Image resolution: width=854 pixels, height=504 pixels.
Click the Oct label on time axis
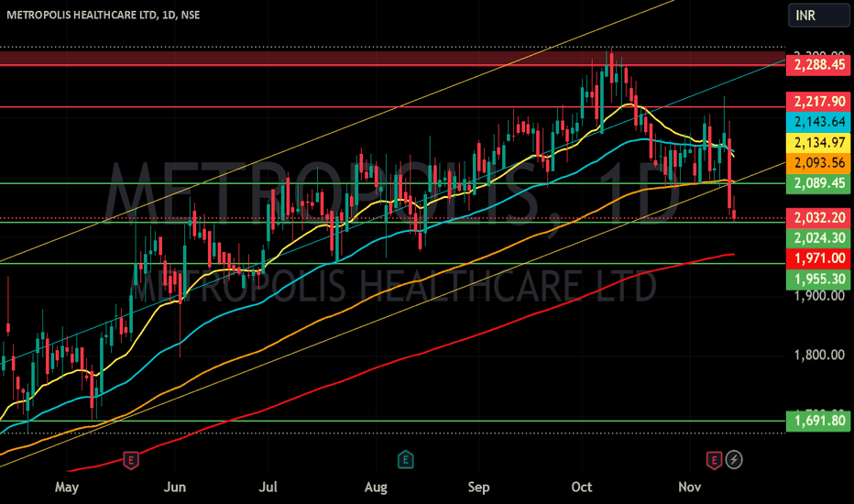click(582, 487)
